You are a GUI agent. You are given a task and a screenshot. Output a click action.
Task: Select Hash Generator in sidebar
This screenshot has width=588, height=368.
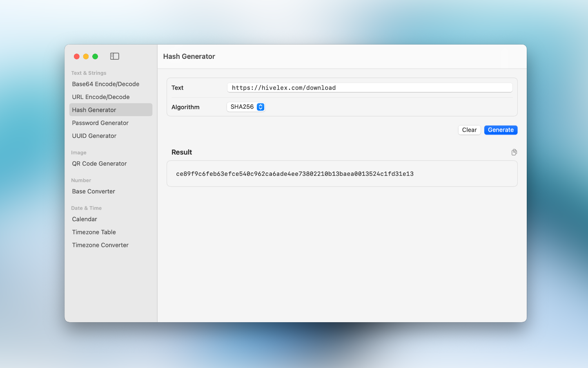(111, 110)
